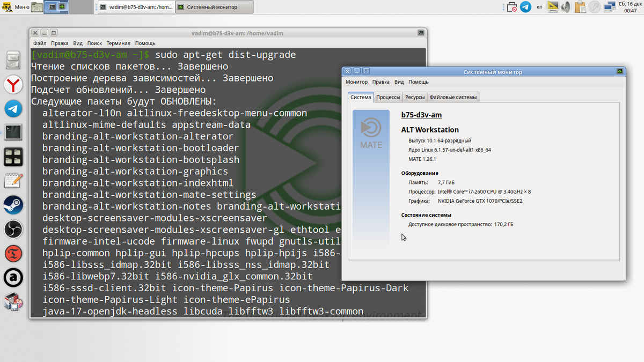Click the display settings tray icon

coord(553,7)
